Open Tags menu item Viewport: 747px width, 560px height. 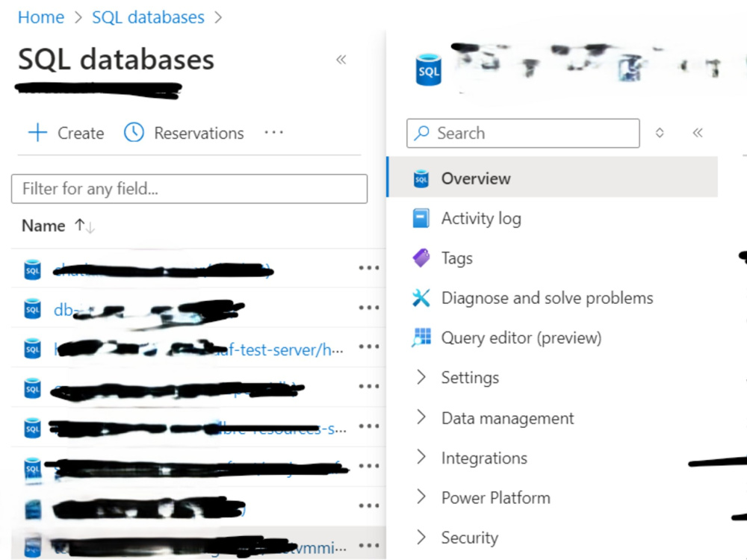point(457,258)
